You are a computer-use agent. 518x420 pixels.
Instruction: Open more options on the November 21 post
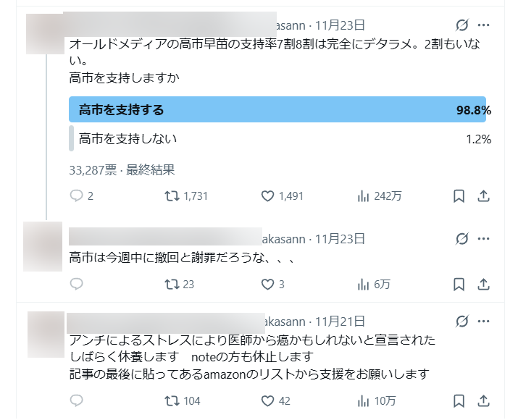tap(484, 321)
